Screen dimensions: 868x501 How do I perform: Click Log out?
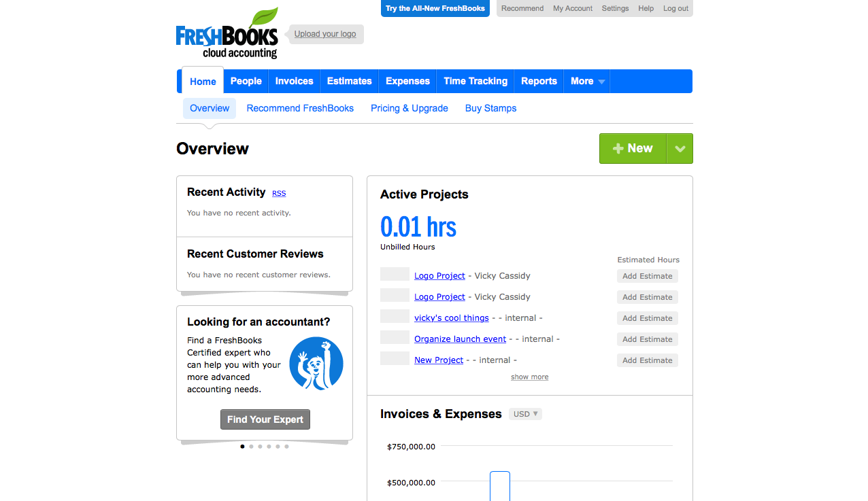(x=676, y=8)
